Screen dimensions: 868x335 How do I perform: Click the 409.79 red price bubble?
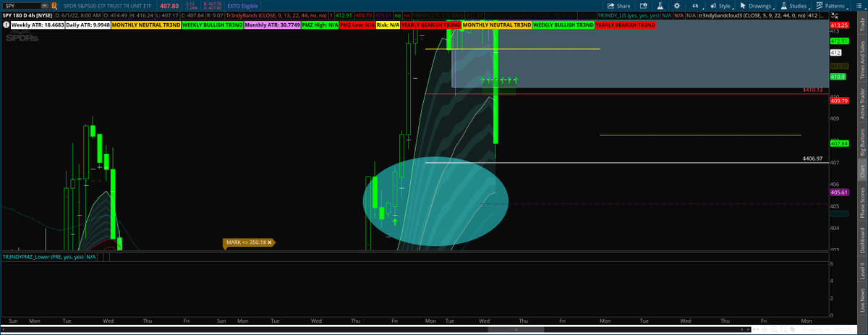click(x=839, y=101)
